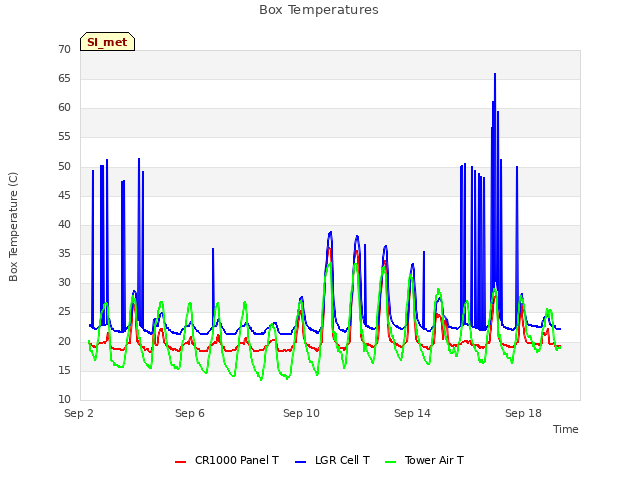The image size is (640, 480).
Task: Click the Sep 14 x-axis tick label
Action: pyautogui.click(x=412, y=413)
